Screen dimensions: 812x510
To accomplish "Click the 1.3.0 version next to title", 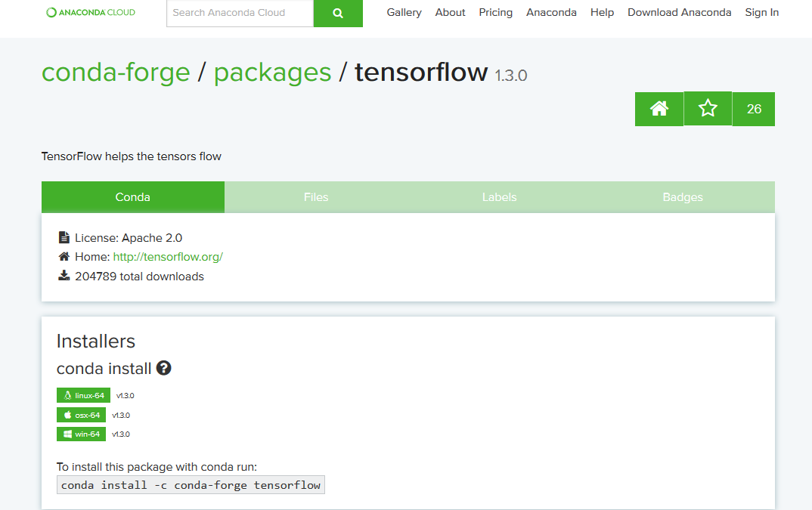I will coord(510,76).
